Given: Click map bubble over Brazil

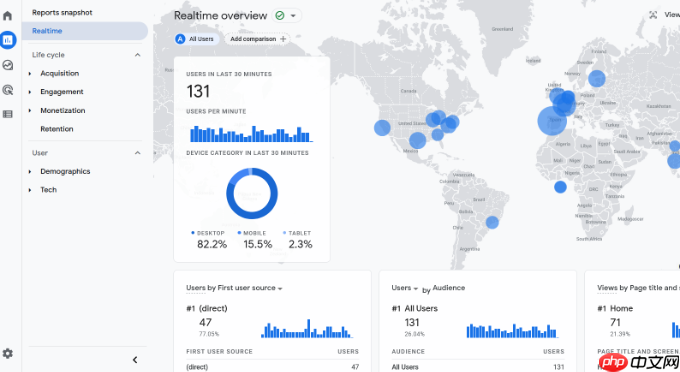Looking at the screenshot, I should coord(492,222).
